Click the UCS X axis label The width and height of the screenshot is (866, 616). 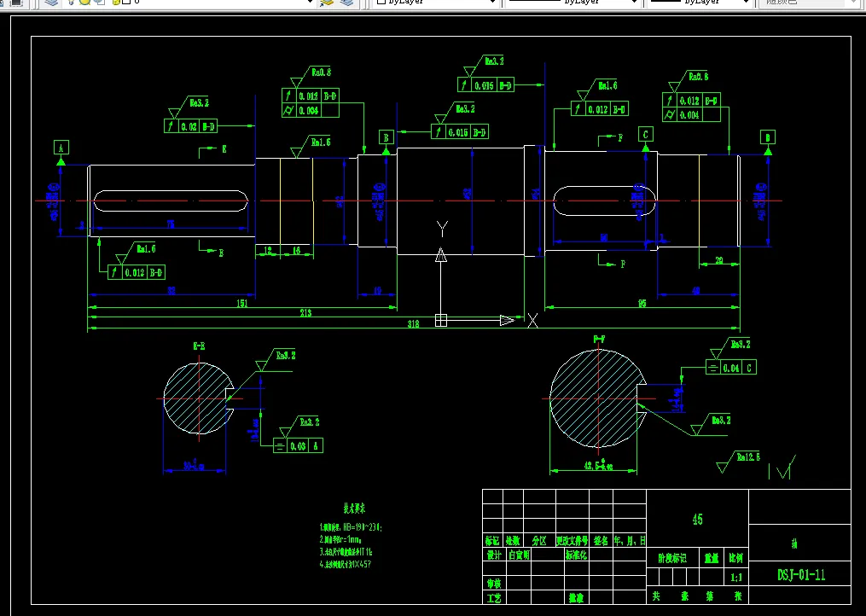coord(532,321)
